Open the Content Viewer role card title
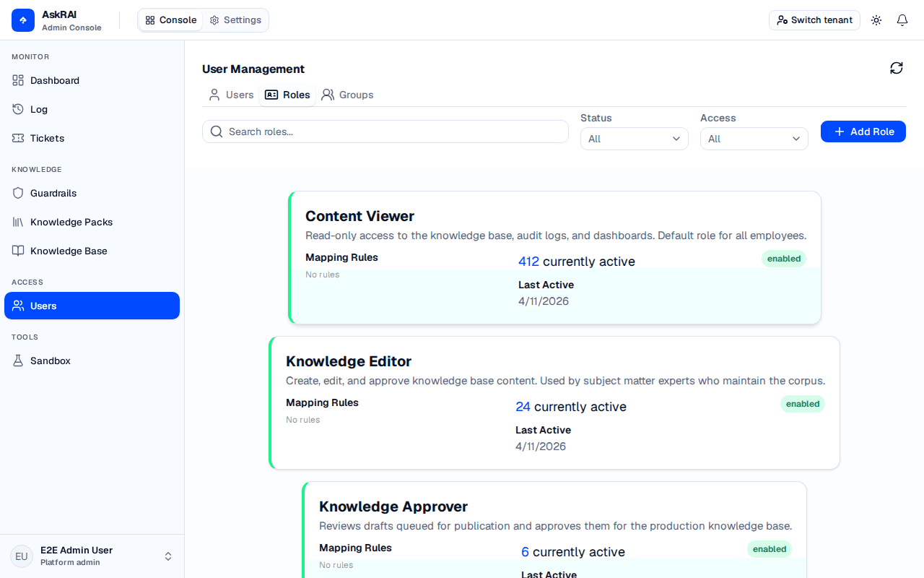The image size is (924, 578). 359,216
